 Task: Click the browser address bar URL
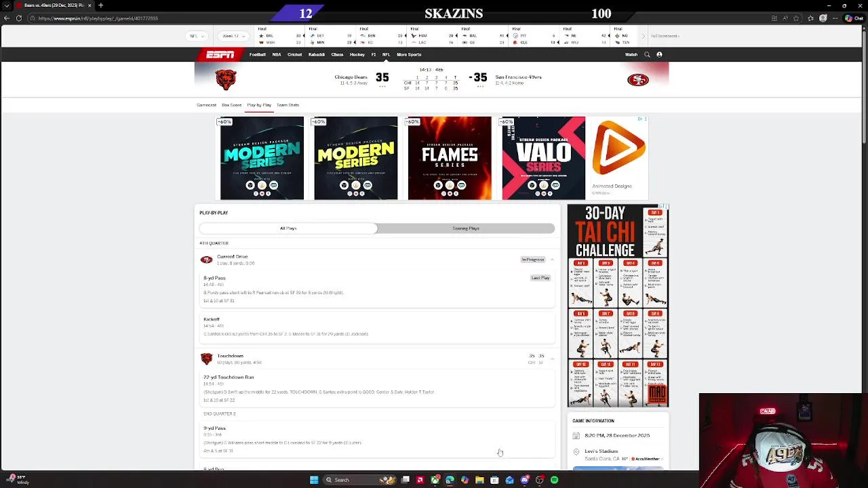click(98, 18)
